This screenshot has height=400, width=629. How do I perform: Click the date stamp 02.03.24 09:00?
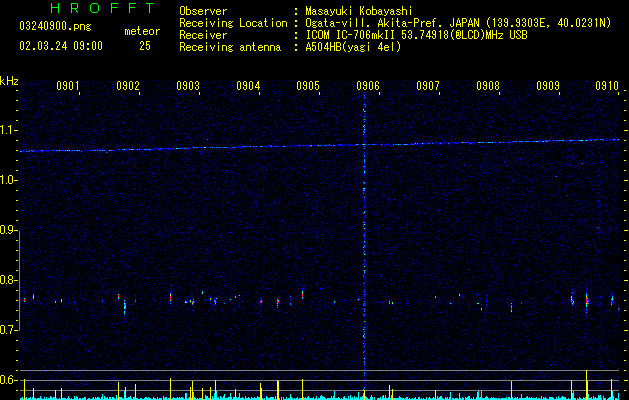[61, 46]
